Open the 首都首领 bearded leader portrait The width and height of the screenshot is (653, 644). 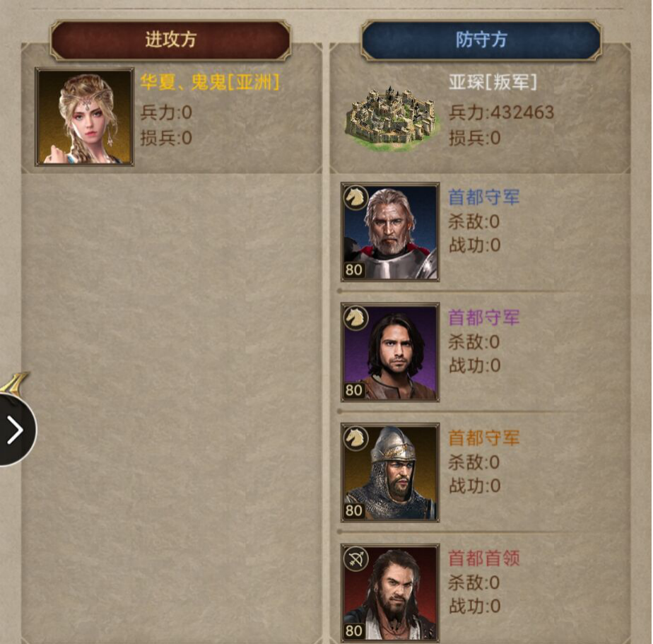(x=390, y=593)
